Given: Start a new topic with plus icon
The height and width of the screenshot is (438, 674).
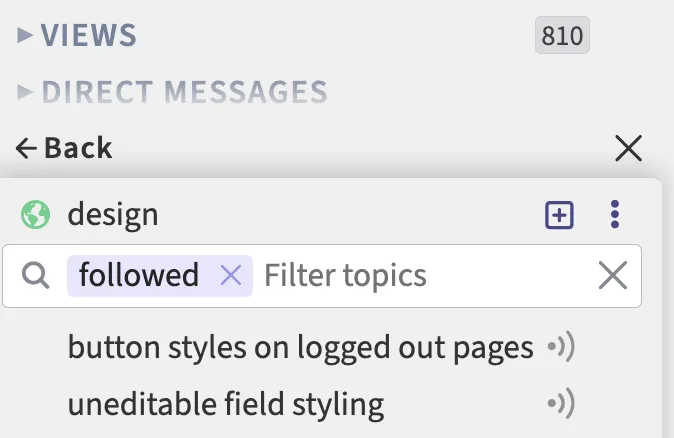Looking at the screenshot, I should tap(559, 214).
